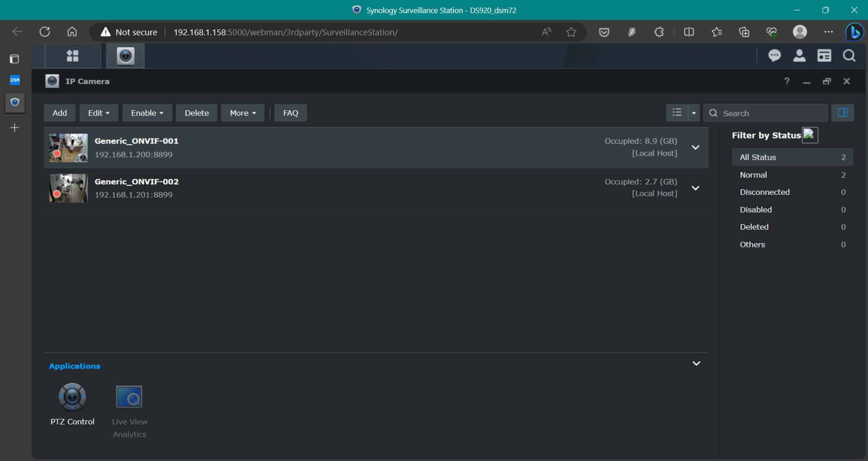Image resolution: width=868 pixels, height=461 pixels.
Task: Click the main menu grid icon
Action: pyautogui.click(x=72, y=56)
